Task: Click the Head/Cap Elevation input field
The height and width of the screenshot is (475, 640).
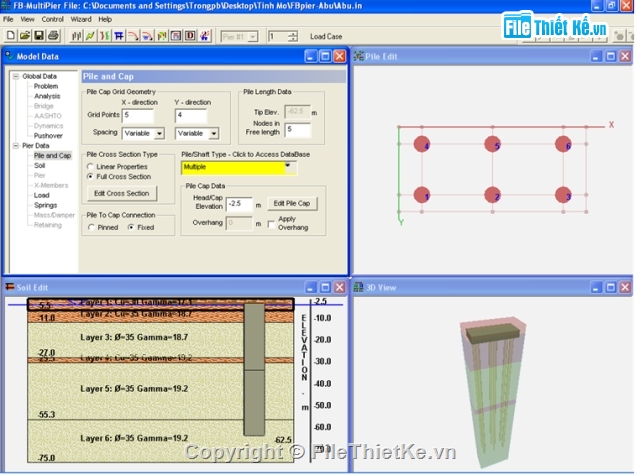Action: [239, 204]
